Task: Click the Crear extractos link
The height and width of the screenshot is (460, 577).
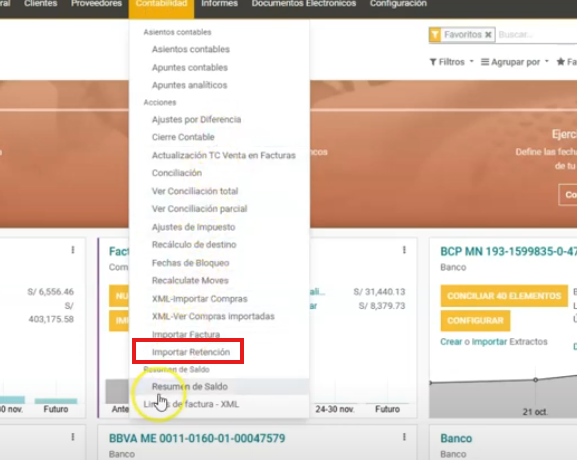Action: tap(451, 342)
